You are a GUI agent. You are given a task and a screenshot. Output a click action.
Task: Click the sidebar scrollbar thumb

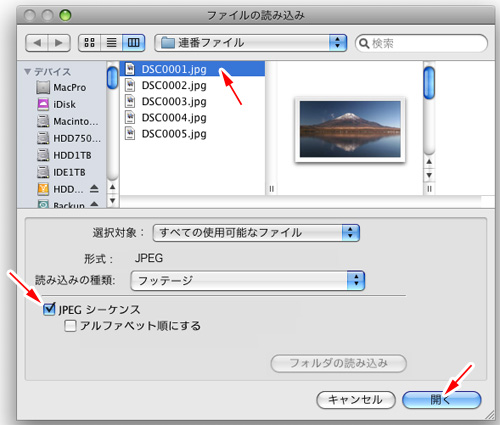coord(112,78)
